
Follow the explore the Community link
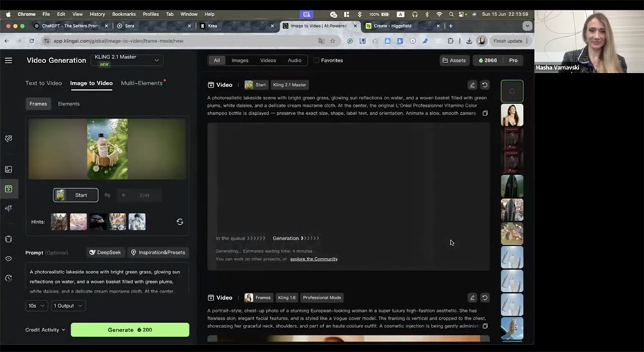click(314, 259)
